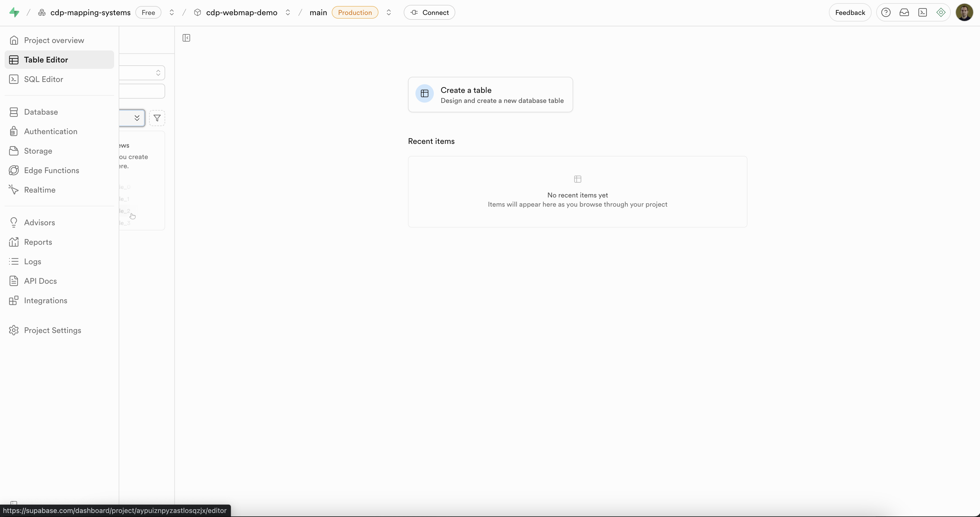Collapse the table list side panel
Screen dimensions: 980x517
pyautogui.click(x=186, y=38)
